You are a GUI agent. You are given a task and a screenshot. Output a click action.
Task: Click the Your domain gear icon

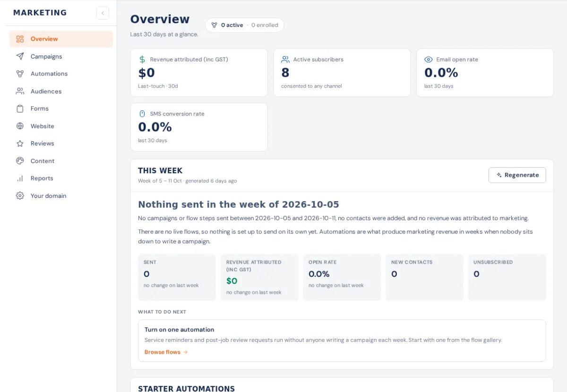[x=20, y=196]
